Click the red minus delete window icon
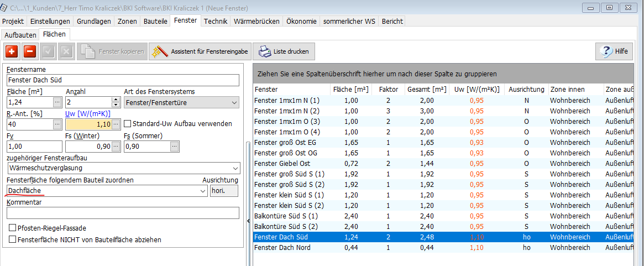The height and width of the screenshot is (266, 644). [30, 51]
